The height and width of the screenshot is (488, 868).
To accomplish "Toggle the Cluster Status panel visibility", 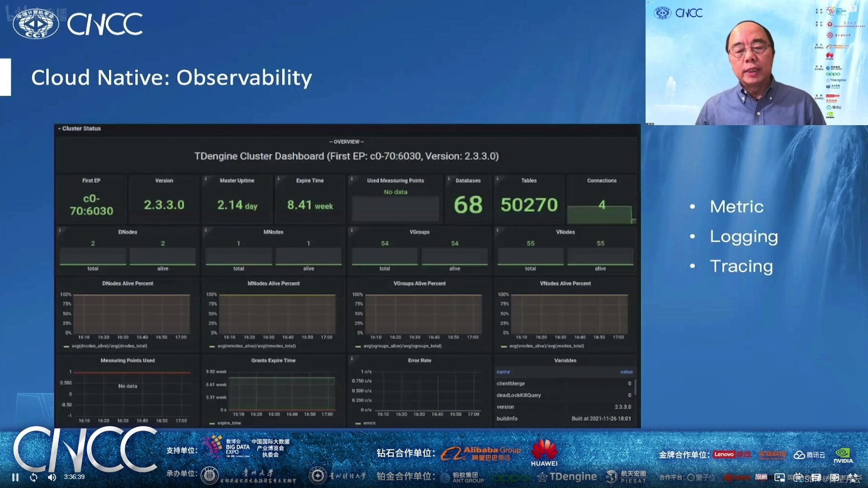I will pos(60,128).
